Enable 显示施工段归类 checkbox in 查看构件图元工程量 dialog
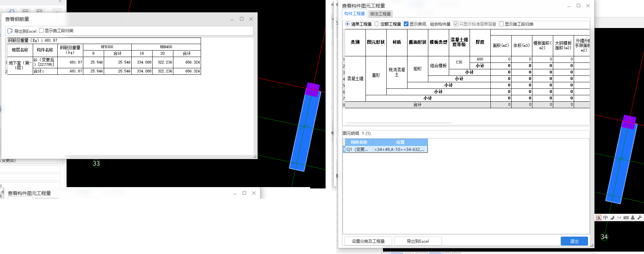The width and height of the screenshot is (644, 254). 501,24
